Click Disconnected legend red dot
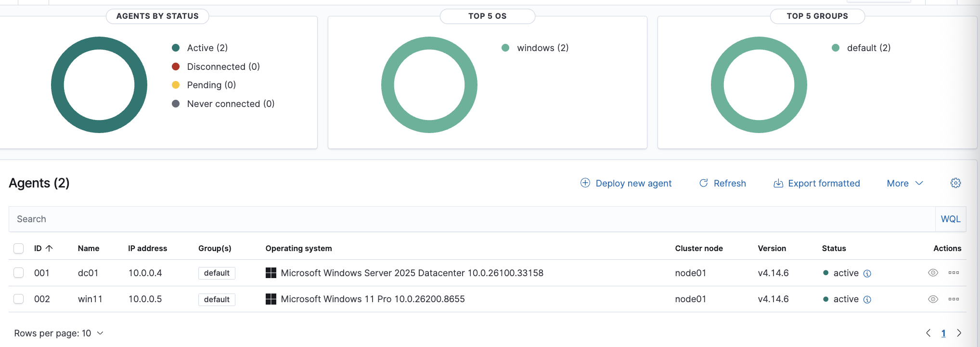Viewport: 980px width, 347px height. (x=176, y=67)
